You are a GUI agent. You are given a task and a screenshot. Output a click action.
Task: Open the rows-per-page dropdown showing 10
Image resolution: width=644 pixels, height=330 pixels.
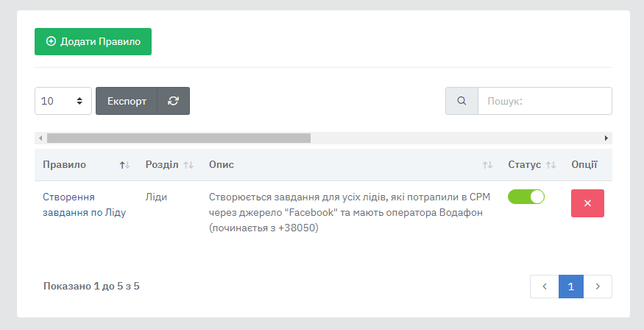(x=63, y=102)
